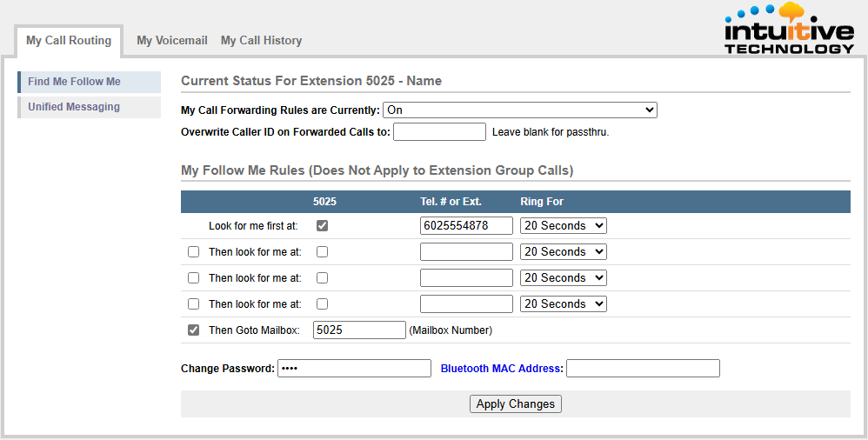Click the Intuitive Technology logo
The height and width of the screenshot is (440, 868).
[789, 30]
